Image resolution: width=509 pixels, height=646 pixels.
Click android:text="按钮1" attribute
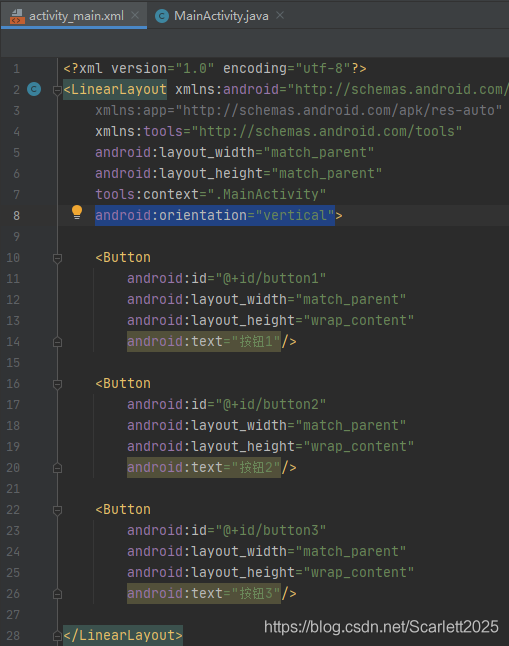204,342
